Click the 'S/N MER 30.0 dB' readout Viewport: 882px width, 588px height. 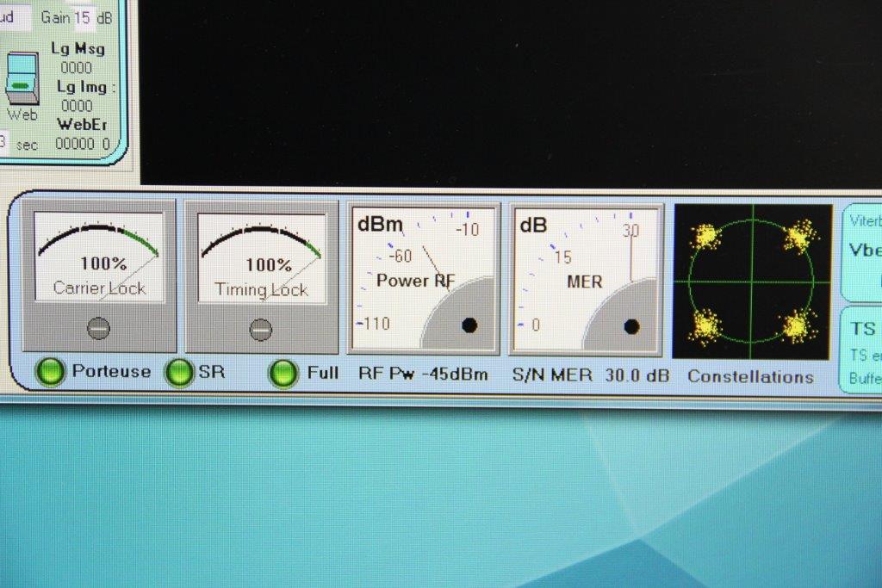click(x=591, y=375)
